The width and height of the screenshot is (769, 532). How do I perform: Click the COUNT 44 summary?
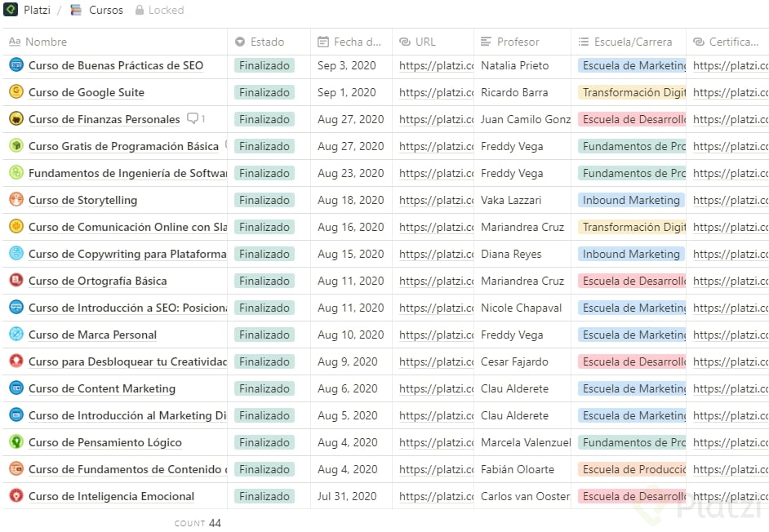[x=198, y=523]
